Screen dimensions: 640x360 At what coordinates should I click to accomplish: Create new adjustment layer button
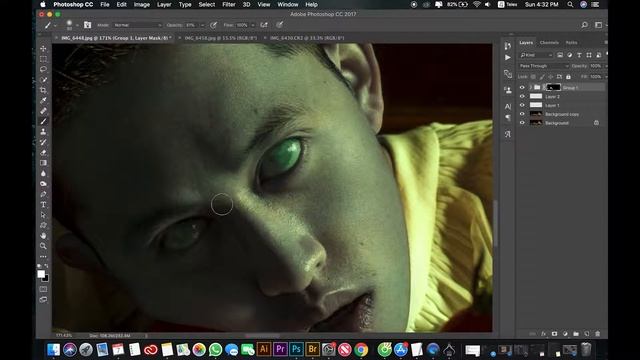point(565,333)
